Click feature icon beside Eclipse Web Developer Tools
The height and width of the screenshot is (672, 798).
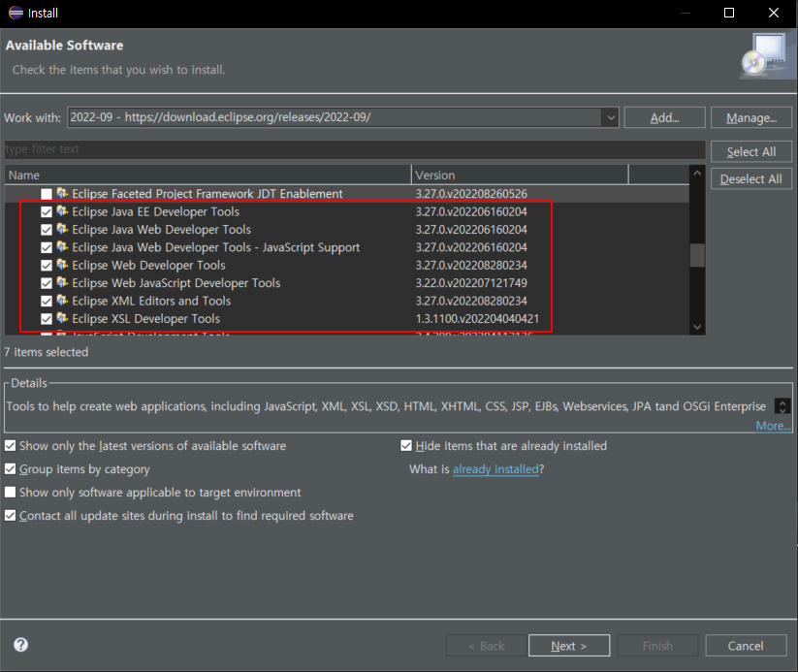[x=62, y=265]
